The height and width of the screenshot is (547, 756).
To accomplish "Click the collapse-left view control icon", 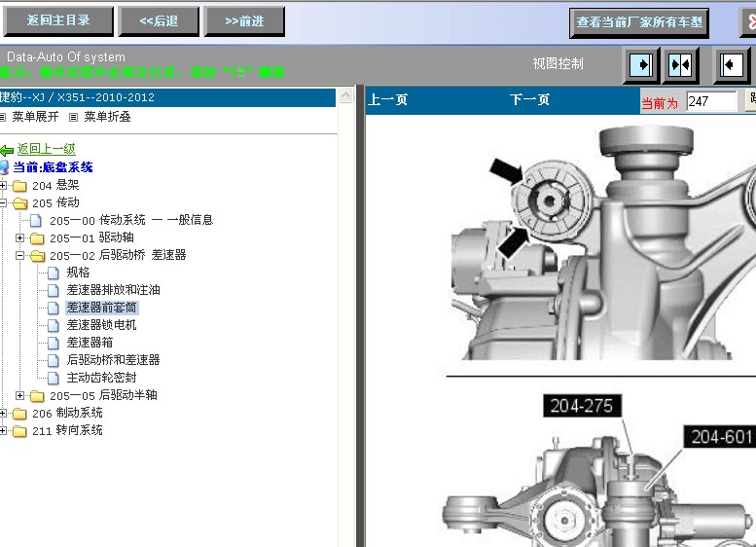I will (732, 65).
